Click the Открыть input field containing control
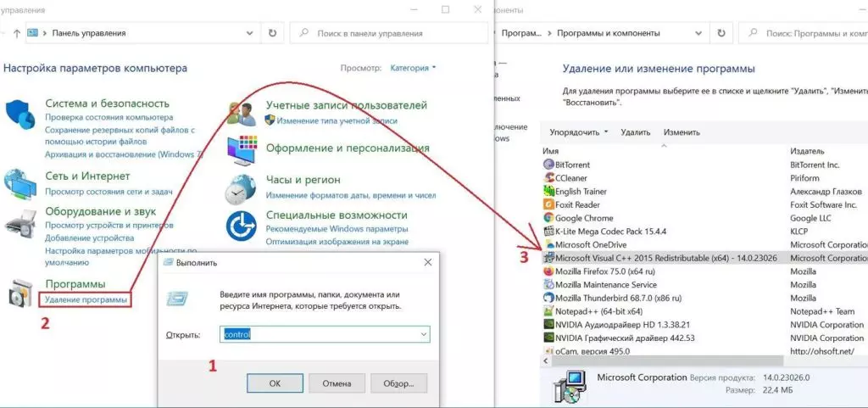Viewport: 868px width, 408px height. pyautogui.click(x=325, y=334)
